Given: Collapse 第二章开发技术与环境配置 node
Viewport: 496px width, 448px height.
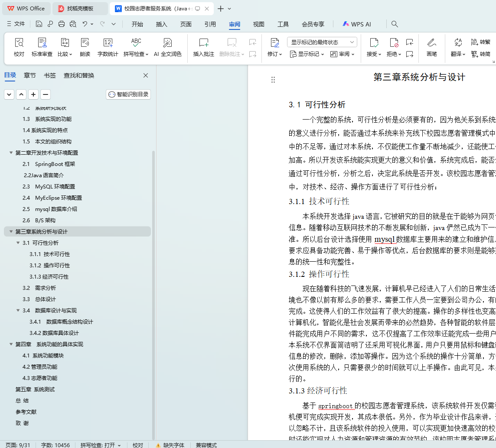Looking at the screenshot, I should click(11, 153).
